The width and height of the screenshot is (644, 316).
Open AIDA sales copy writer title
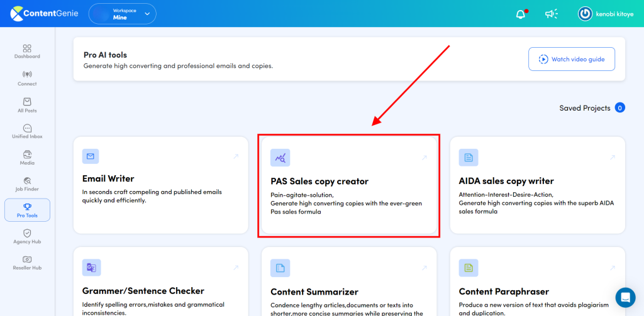tap(506, 181)
